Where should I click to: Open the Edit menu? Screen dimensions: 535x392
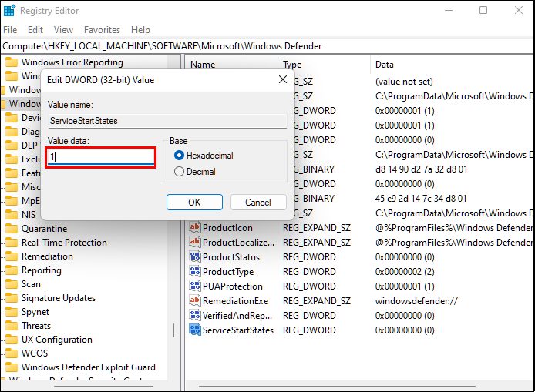[x=35, y=30]
